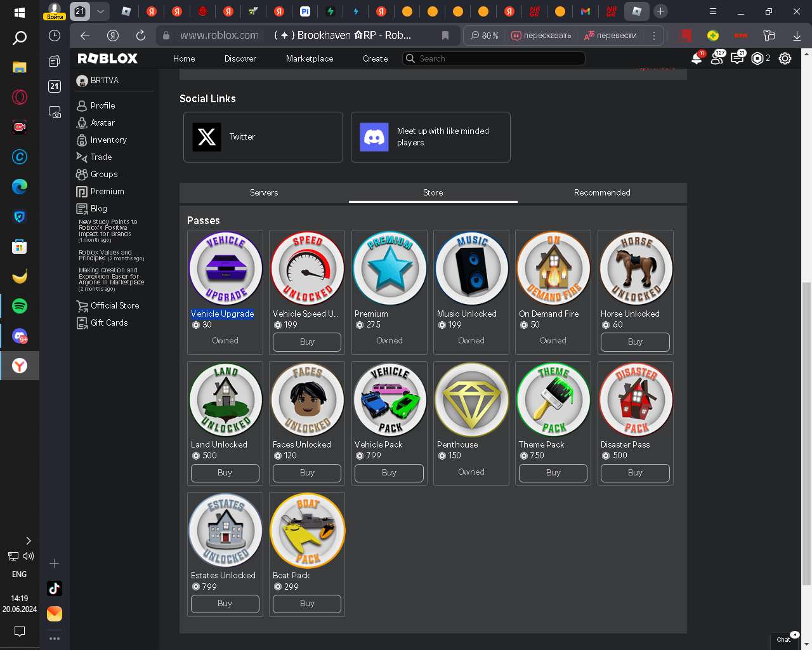Open the Estates Unlocked pass image
812x650 pixels.
[x=225, y=531]
